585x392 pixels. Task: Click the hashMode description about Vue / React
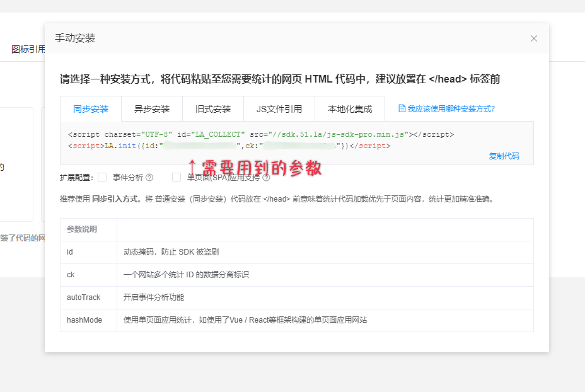[x=245, y=320]
